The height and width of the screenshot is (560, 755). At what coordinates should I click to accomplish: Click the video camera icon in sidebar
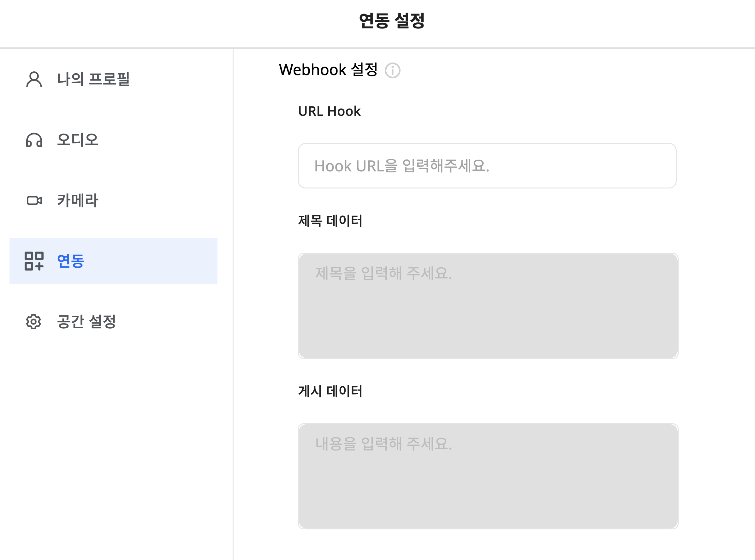click(34, 201)
